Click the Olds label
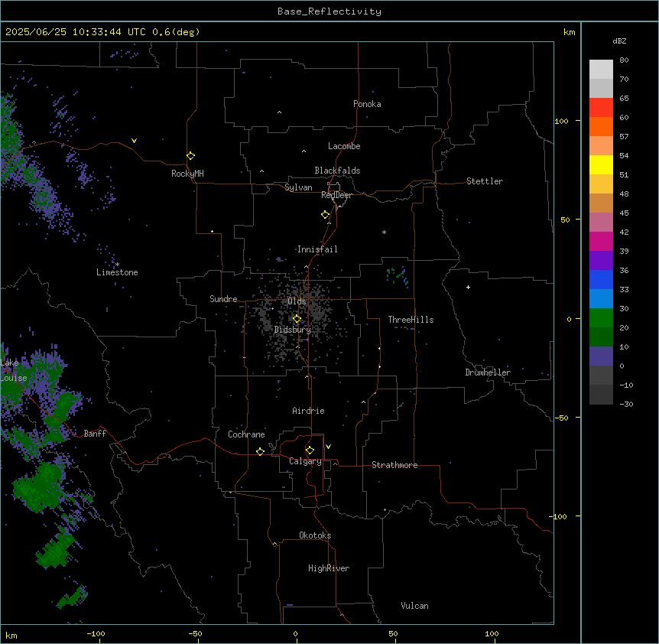Screen dimensions: 659x644 point(297,301)
